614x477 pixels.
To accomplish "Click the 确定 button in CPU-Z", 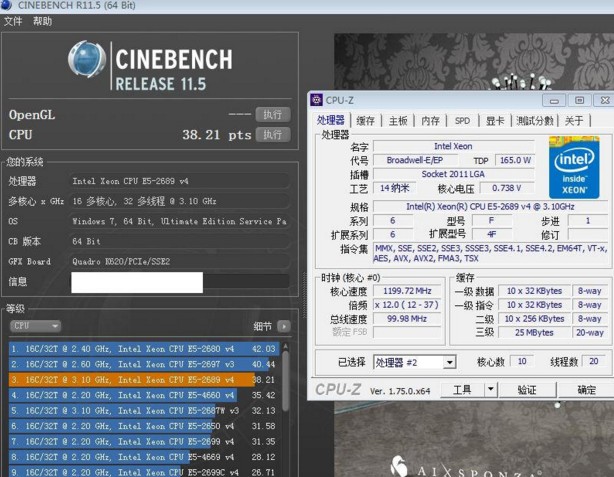I will [586, 390].
